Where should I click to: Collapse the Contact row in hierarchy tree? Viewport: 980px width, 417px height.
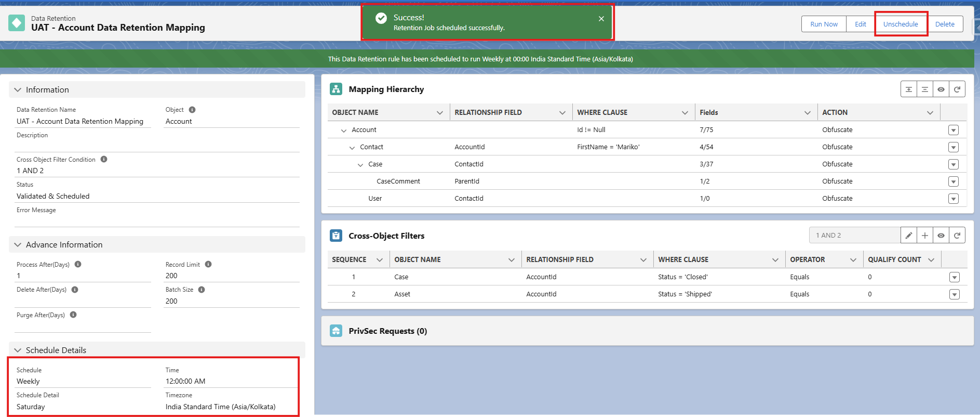(352, 148)
